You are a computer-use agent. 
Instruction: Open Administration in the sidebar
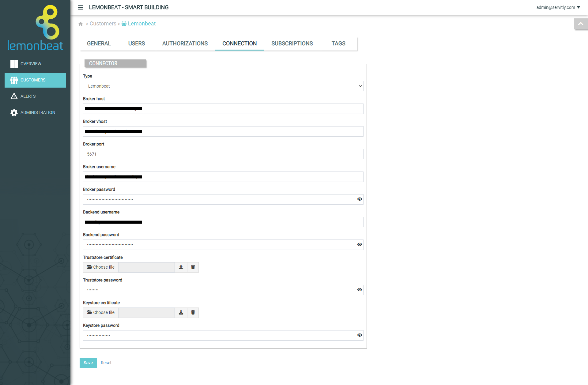(35, 112)
